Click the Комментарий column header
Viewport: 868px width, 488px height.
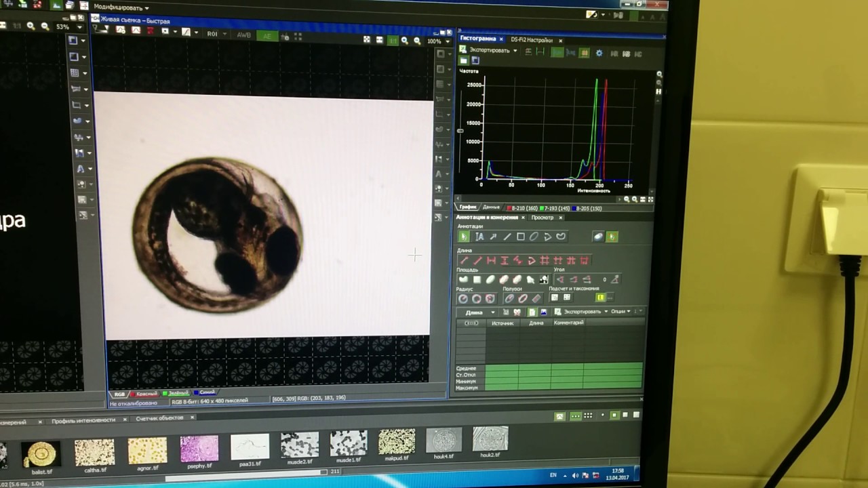(568, 323)
